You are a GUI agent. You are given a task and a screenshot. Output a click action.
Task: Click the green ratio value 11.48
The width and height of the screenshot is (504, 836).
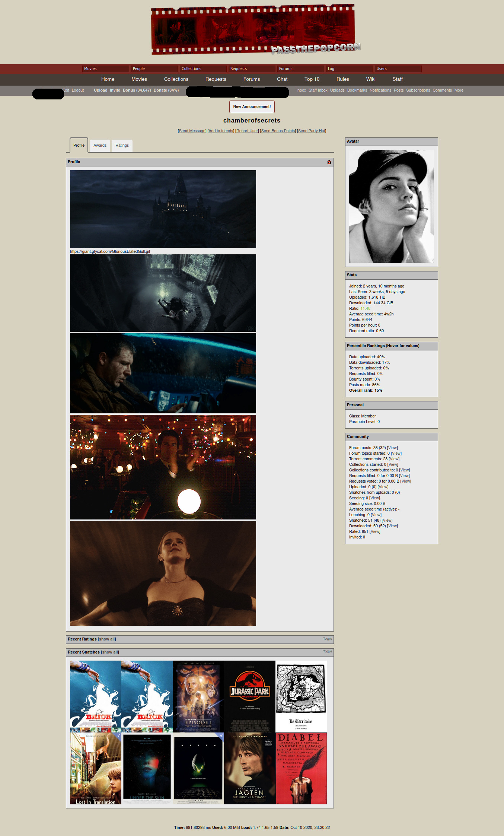(x=365, y=308)
